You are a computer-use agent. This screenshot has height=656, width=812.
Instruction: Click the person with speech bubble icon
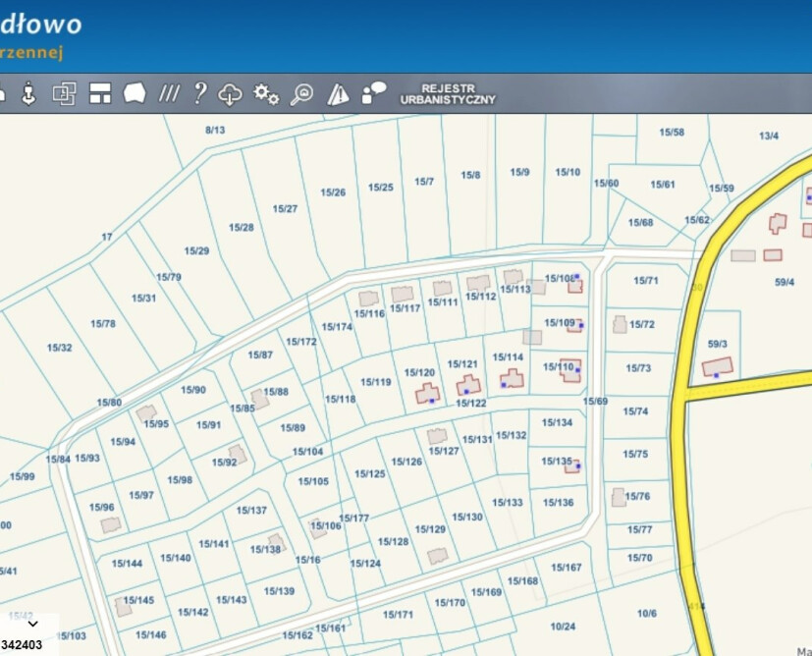click(x=373, y=93)
